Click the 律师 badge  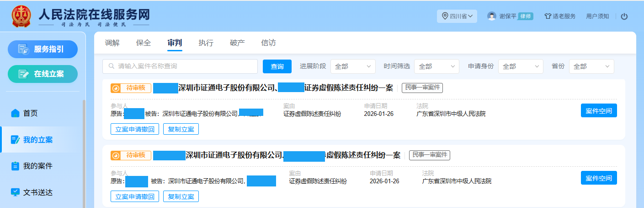[526, 16]
